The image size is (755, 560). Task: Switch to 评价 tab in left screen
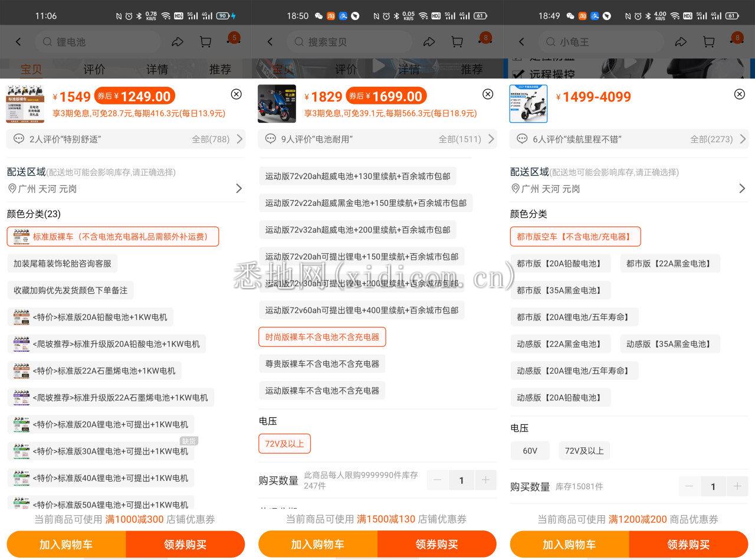pyautogui.click(x=94, y=69)
